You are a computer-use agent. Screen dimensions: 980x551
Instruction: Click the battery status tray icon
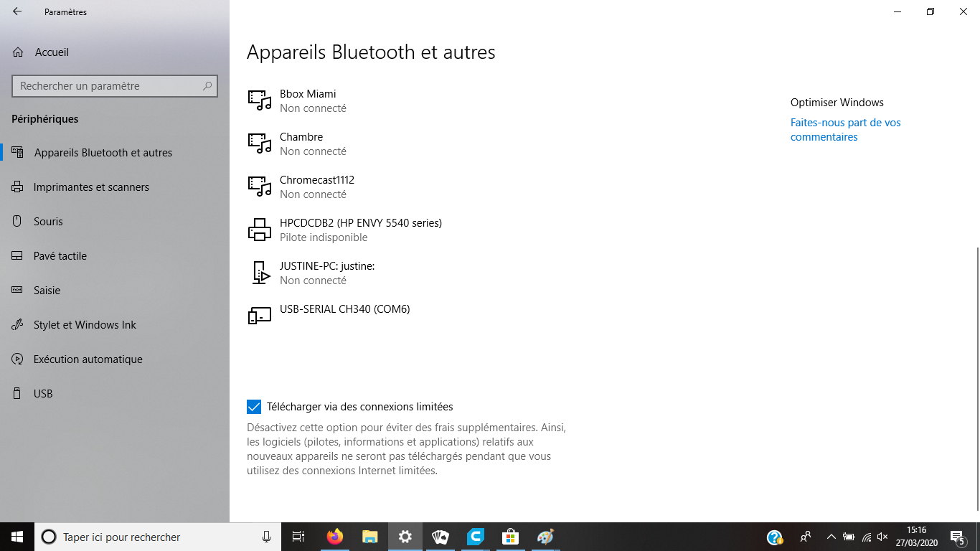tap(849, 537)
